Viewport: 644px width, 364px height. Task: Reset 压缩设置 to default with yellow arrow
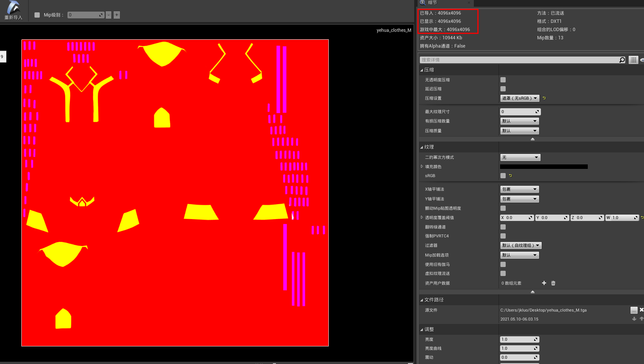[544, 98]
